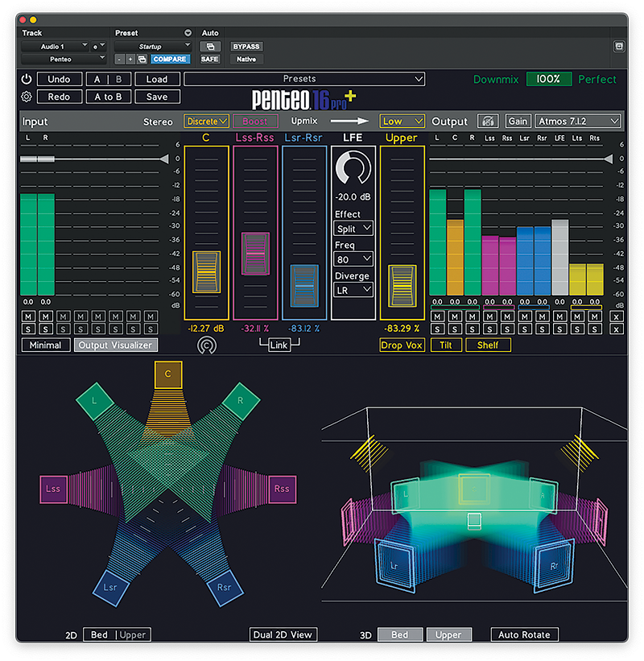644x661 pixels.
Task: Click the lower X button beside output solos
Action: point(616,329)
